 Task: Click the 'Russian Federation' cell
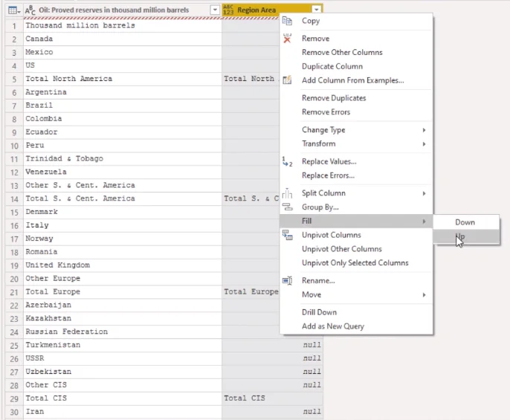point(122,332)
